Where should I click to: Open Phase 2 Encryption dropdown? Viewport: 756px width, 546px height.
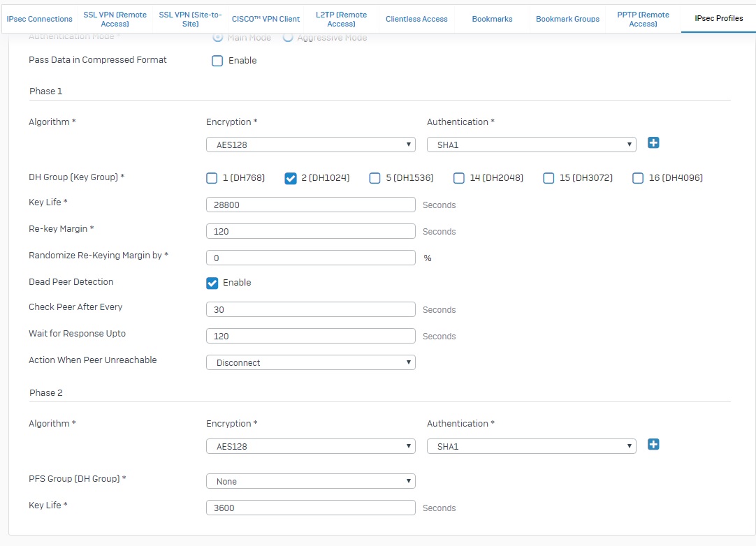click(311, 446)
